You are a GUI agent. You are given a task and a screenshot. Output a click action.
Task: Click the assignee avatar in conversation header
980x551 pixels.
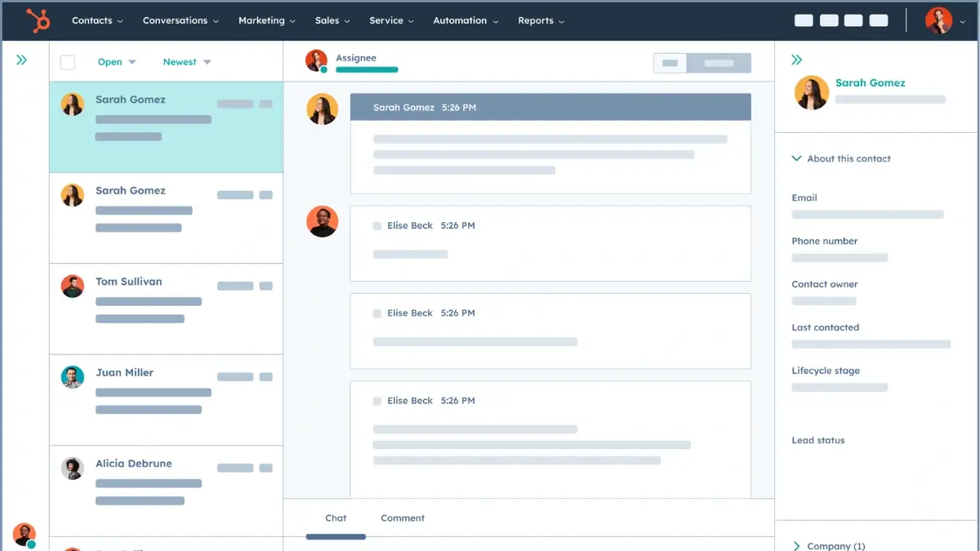[316, 60]
